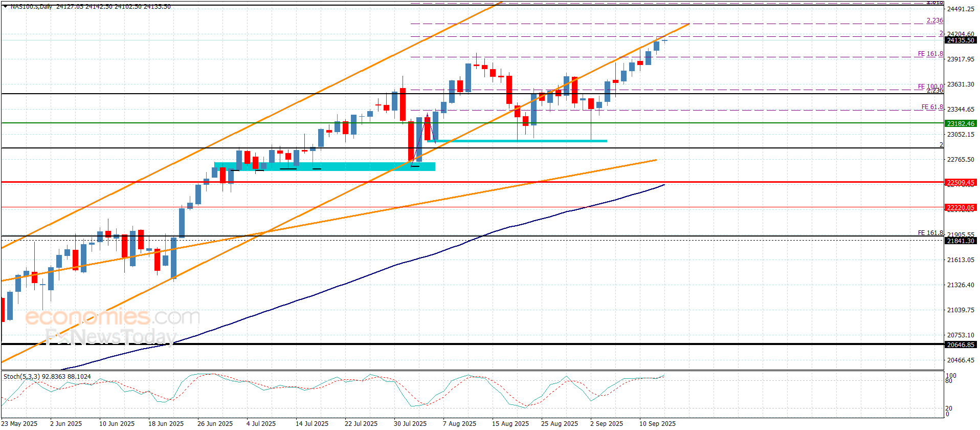Click the 23344.65 price axis value

point(961,110)
